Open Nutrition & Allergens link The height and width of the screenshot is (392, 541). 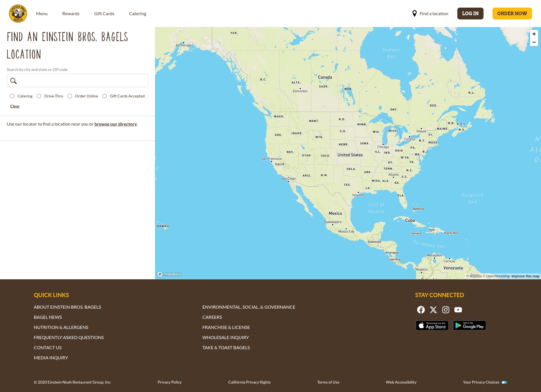61,327
